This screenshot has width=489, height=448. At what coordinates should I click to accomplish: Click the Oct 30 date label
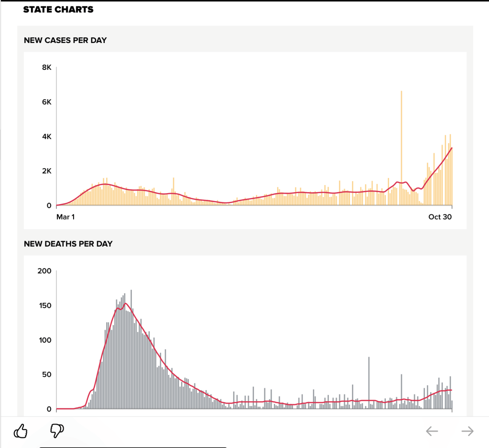(x=440, y=217)
